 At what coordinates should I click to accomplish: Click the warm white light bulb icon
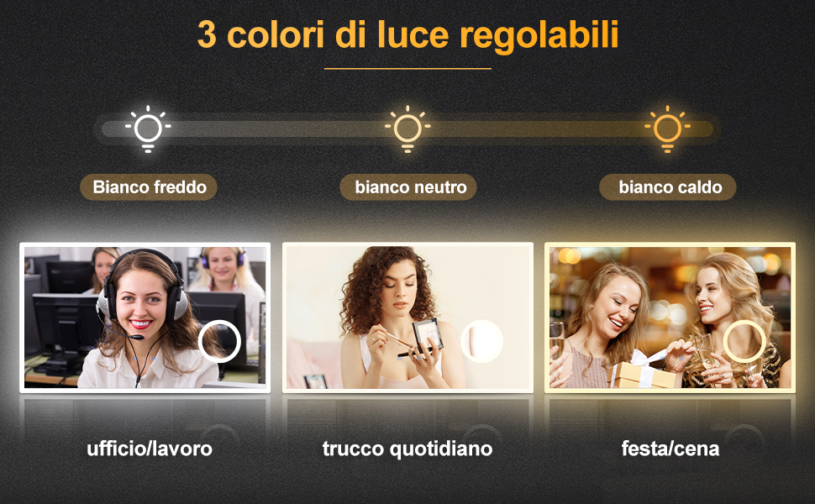(x=667, y=129)
